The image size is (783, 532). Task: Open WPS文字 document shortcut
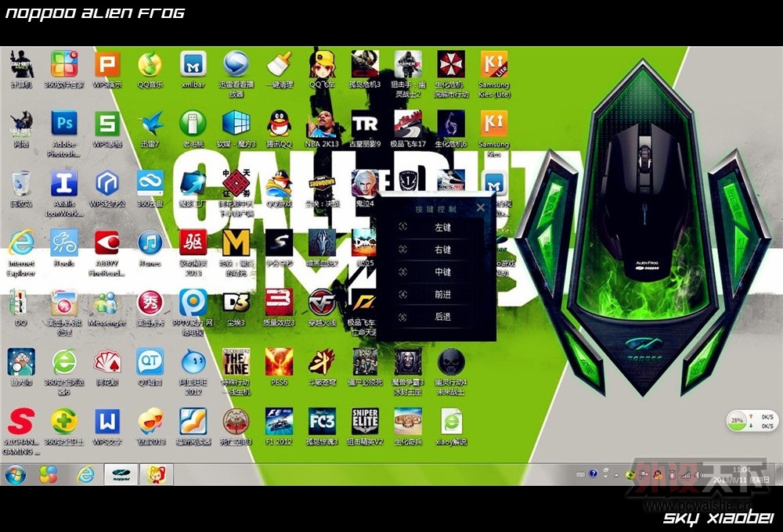[x=106, y=421]
